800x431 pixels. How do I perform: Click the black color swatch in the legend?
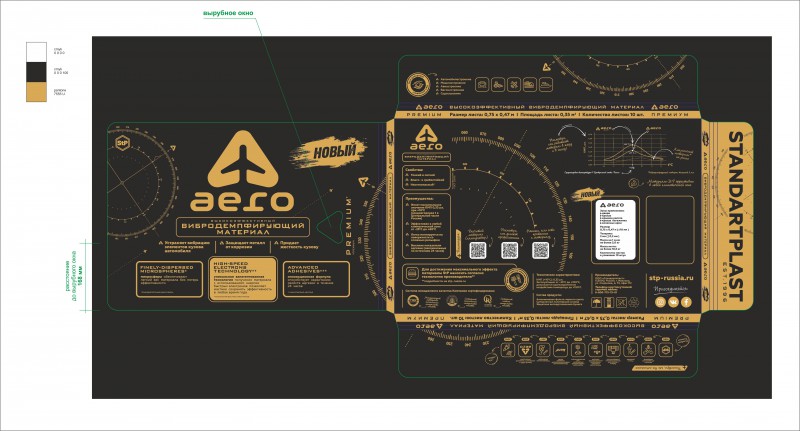[x=36, y=72]
